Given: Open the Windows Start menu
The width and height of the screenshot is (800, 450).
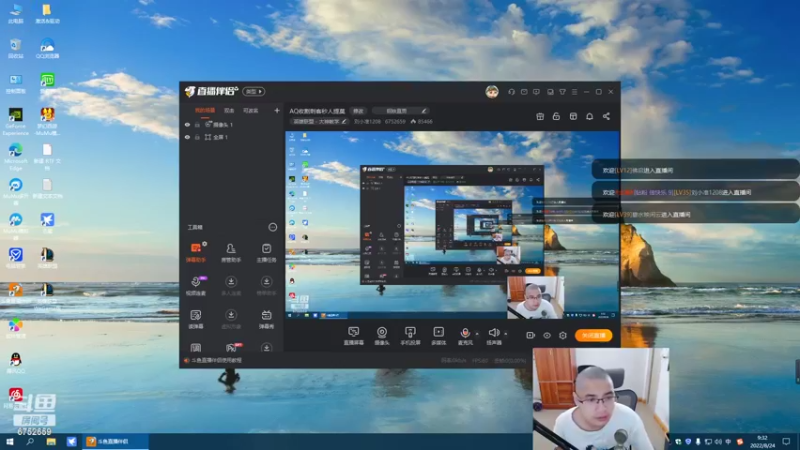Looking at the screenshot, I should point(10,441).
